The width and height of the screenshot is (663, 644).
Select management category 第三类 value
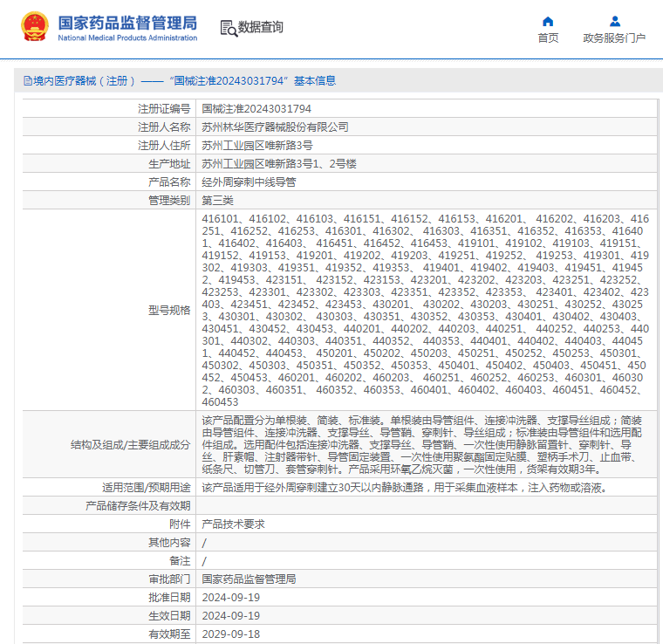[x=217, y=201]
